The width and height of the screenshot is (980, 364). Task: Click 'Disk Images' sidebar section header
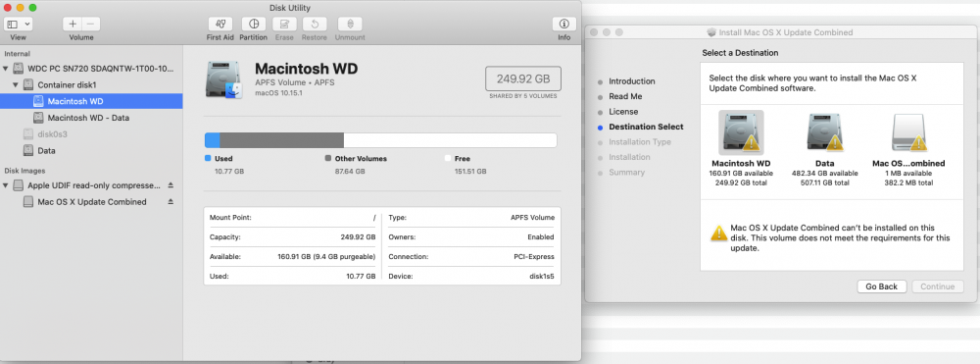pyautogui.click(x=25, y=170)
